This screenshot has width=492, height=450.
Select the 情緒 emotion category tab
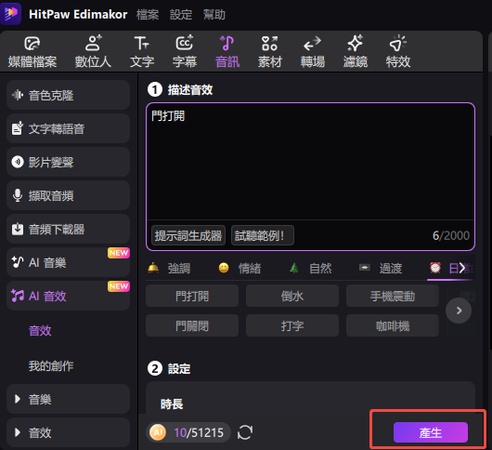[239, 268]
